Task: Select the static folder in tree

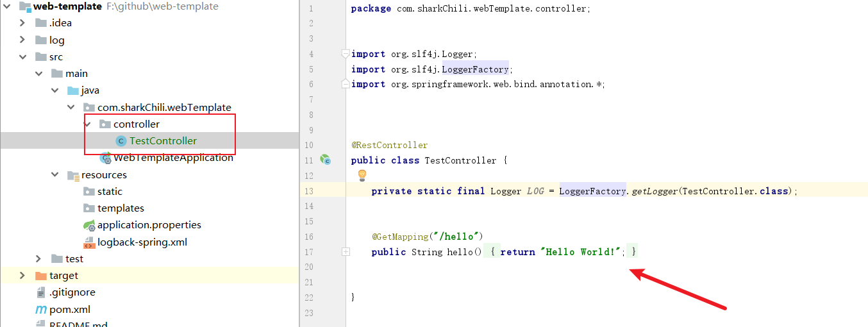Action: pyautogui.click(x=110, y=192)
